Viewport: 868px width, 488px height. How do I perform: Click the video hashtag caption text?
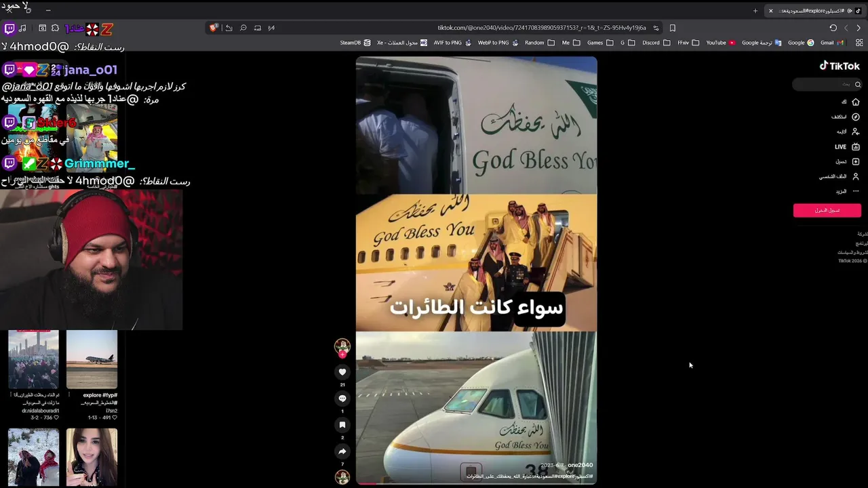530,476
